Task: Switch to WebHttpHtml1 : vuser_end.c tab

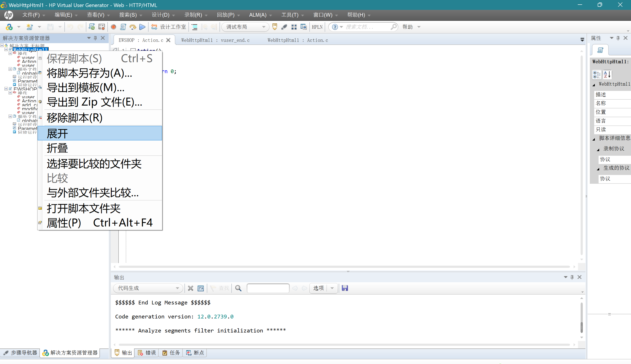Action: (215, 40)
